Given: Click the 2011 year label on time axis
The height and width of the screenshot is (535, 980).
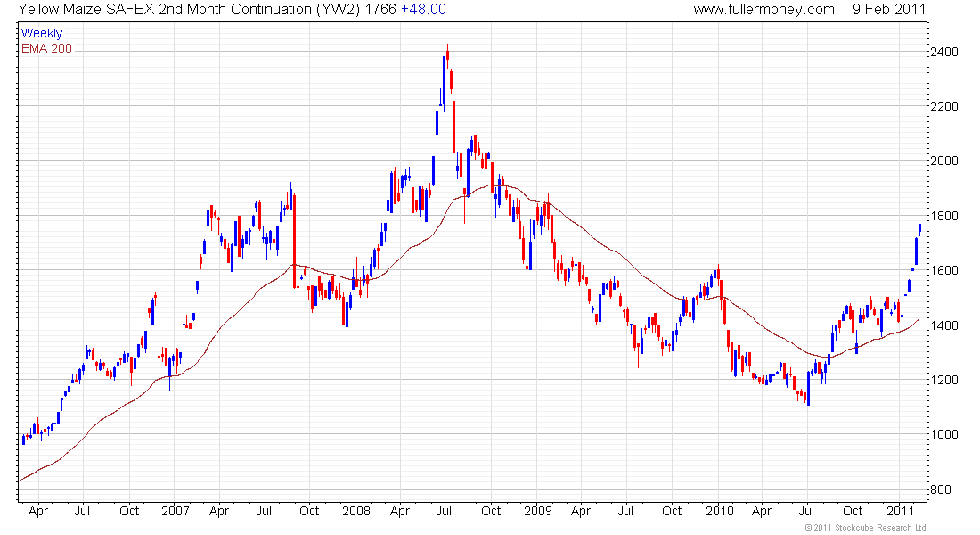Looking at the screenshot, I should click(901, 511).
